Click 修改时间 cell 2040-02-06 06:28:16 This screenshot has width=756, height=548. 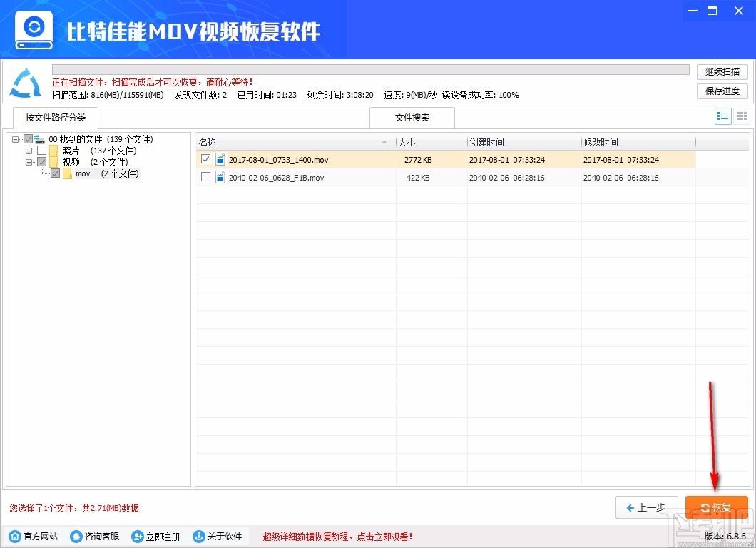621,178
